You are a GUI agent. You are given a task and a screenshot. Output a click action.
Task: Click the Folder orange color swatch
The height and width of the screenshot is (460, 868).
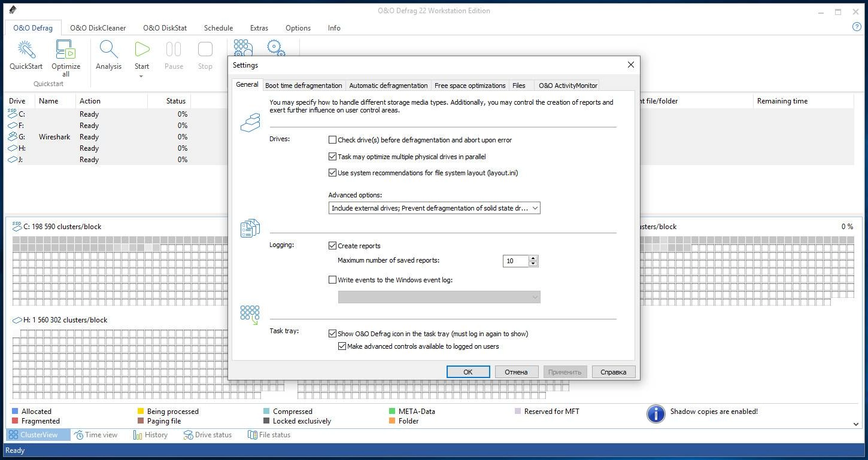(392, 421)
